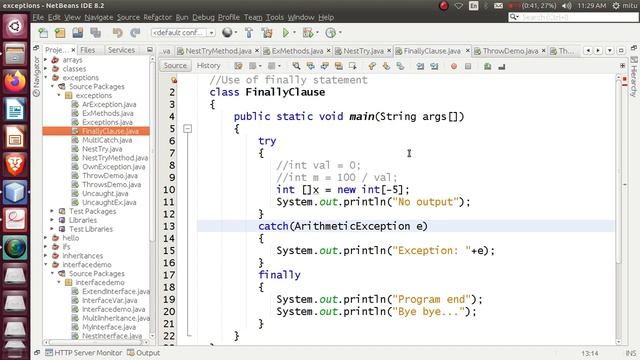Screen dimensions: 640x360
Task: Click the Comment icon in editor toolbar
Action: [487, 66]
